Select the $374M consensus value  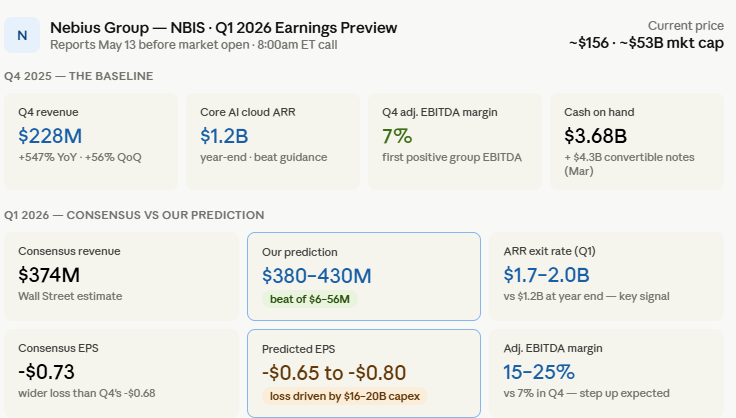(49, 275)
